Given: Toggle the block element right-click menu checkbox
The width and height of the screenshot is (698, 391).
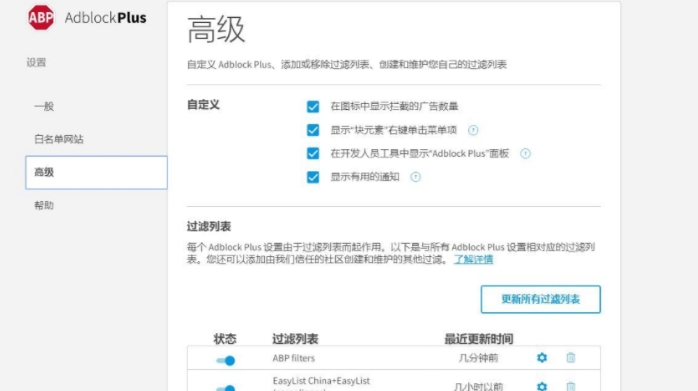Looking at the screenshot, I should 313,130.
